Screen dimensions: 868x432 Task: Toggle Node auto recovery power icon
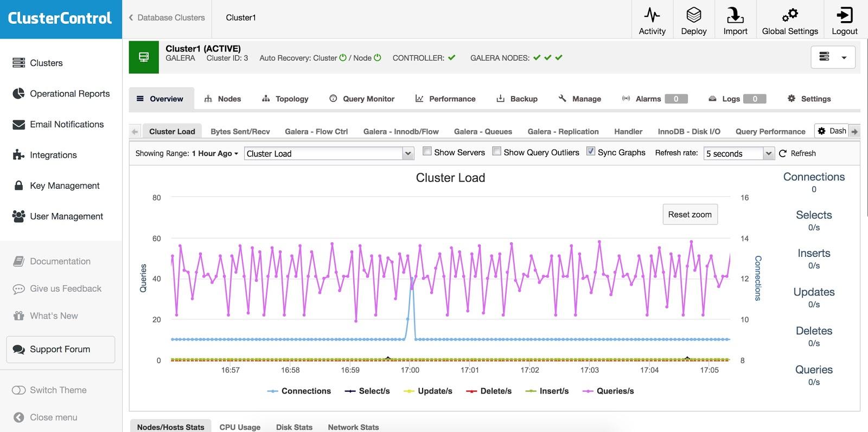pyautogui.click(x=378, y=58)
